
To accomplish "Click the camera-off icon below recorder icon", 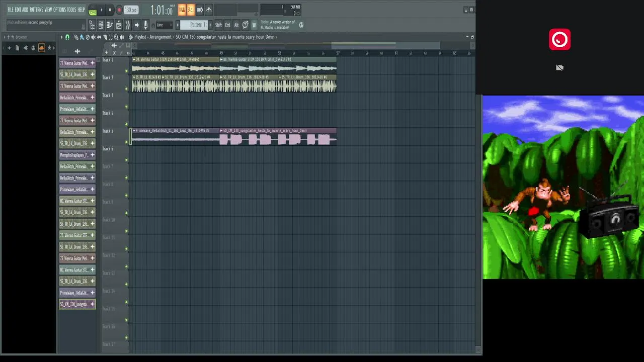I will (x=559, y=67).
